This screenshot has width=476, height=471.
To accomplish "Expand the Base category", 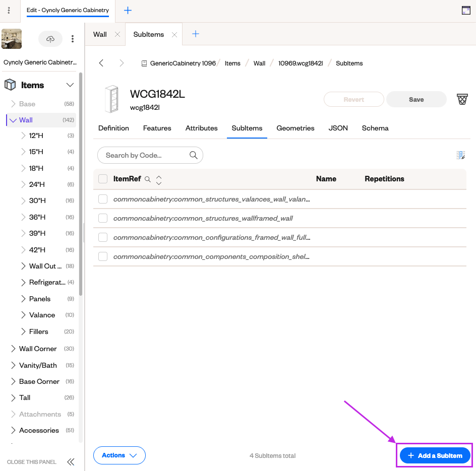I will [13, 104].
